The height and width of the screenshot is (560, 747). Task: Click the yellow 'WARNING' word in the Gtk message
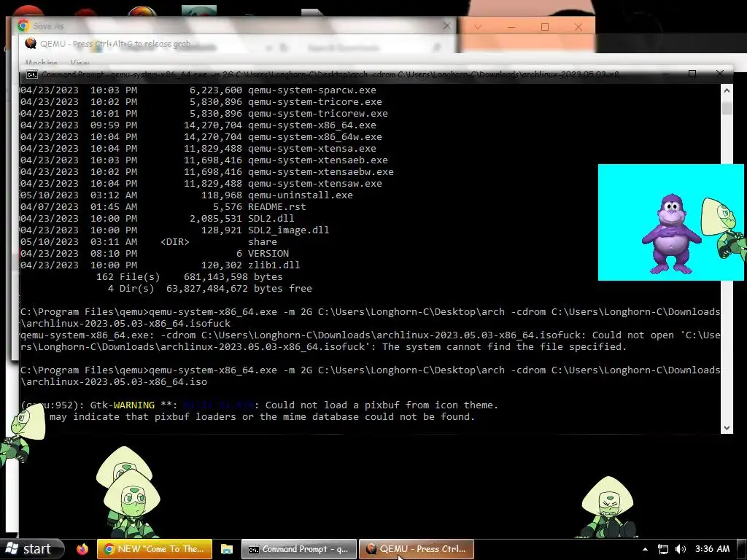coord(134,405)
